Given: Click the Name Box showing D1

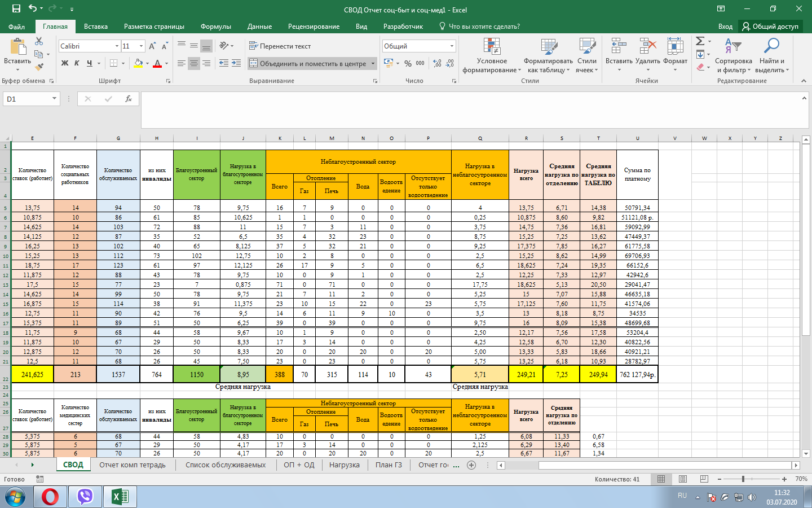Looking at the screenshot, I should [x=27, y=99].
